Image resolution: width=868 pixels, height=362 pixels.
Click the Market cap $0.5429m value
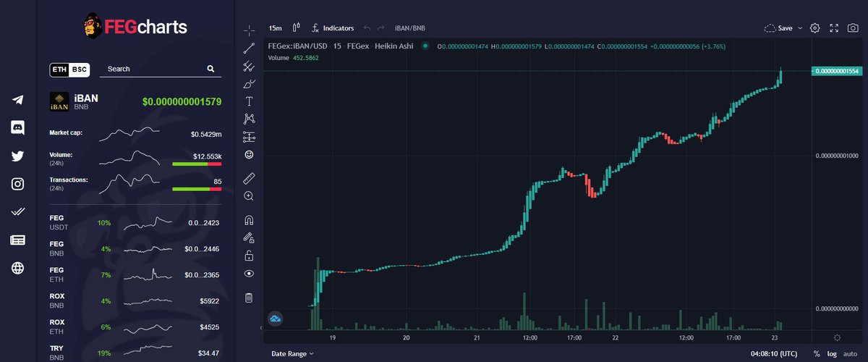click(x=206, y=134)
